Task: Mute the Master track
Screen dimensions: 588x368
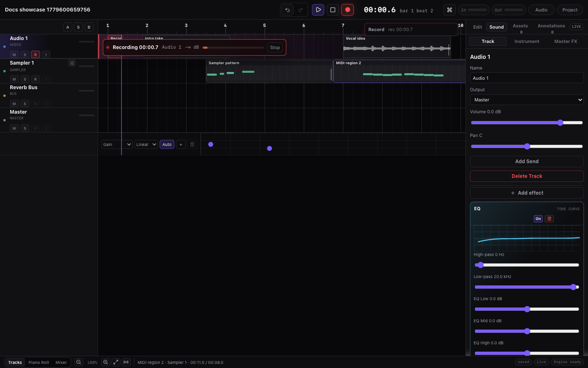Action: (x=14, y=128)
